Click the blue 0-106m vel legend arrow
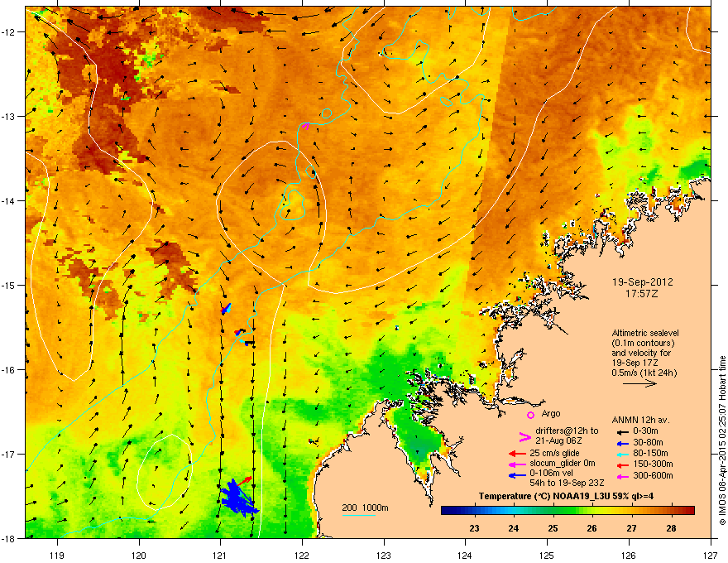The width and height of the screenshot is (728, 563). tap(517, 475)
